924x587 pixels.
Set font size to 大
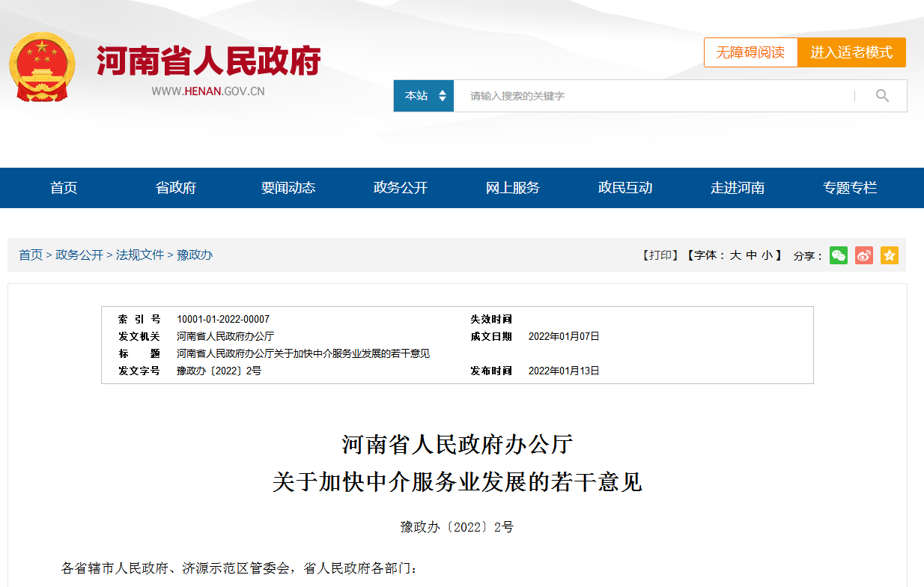(x=735, y=255)
